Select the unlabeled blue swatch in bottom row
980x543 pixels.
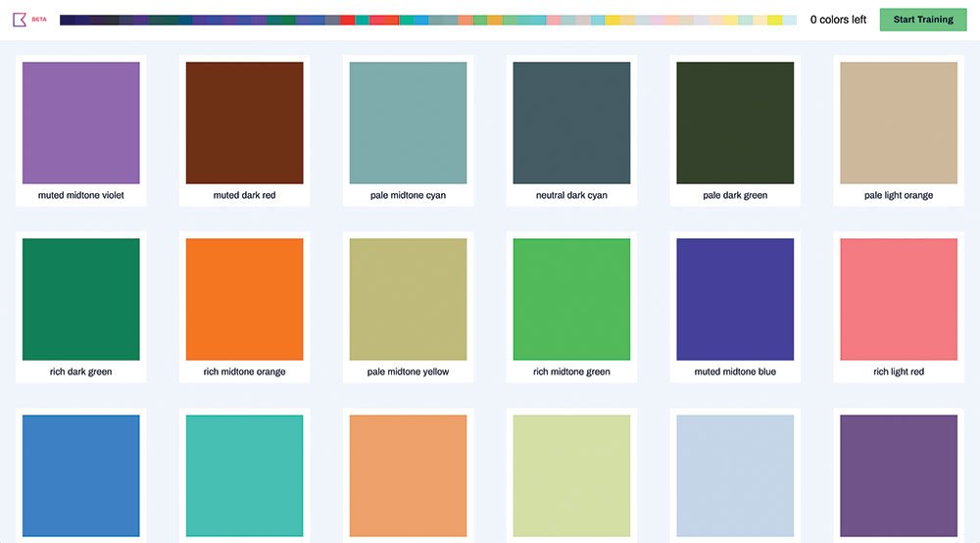click(81, 475)
